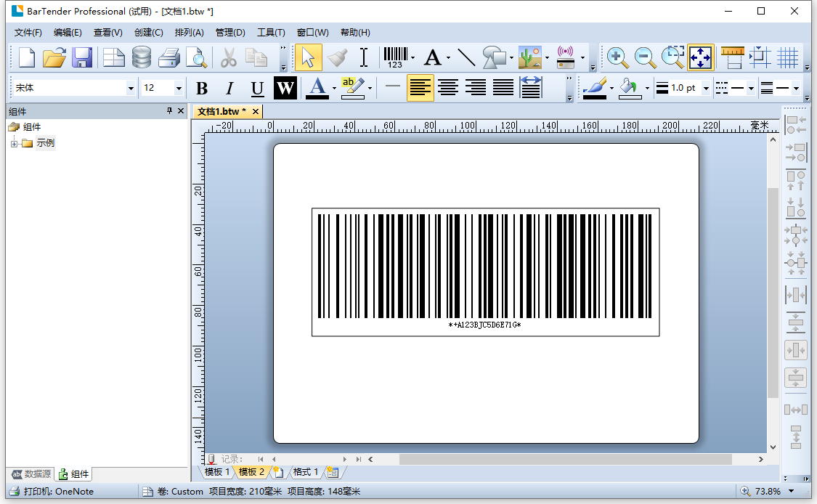Screen dimensions: 817x504
Task: Expand the shape tool dropdown arrow
Action: [512, 57]
